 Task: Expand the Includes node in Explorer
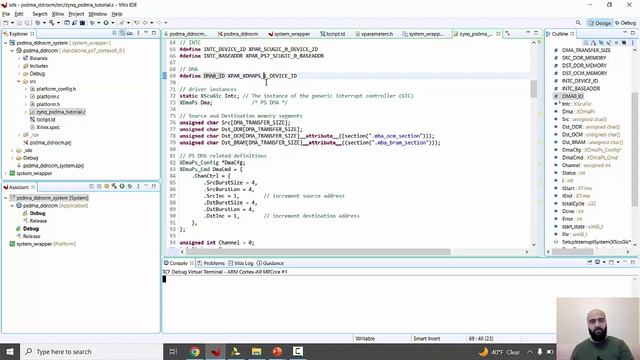tap(19, 66)
